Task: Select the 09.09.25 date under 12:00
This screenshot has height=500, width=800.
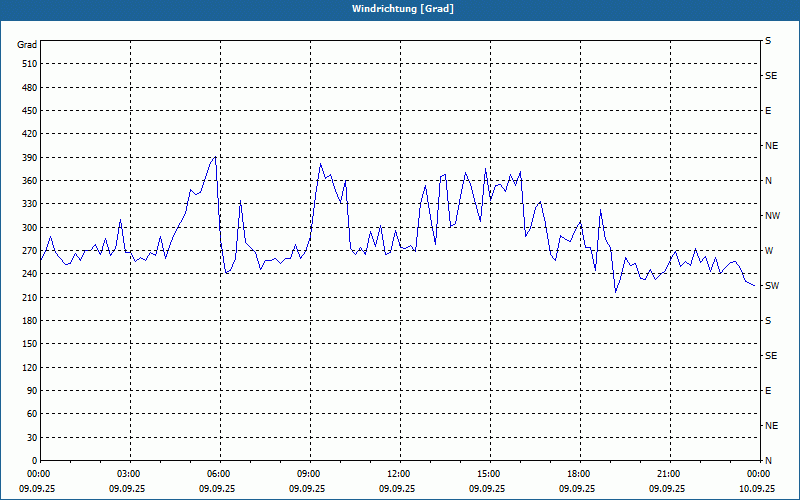Action: pyautogui.click(x=397, y=488)
